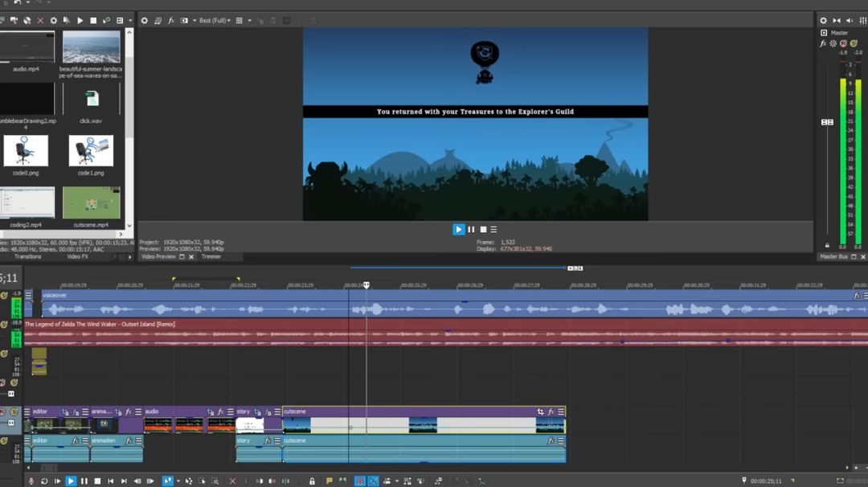Open Media Properties gear in Project Media toolbar

click(54, 20)
